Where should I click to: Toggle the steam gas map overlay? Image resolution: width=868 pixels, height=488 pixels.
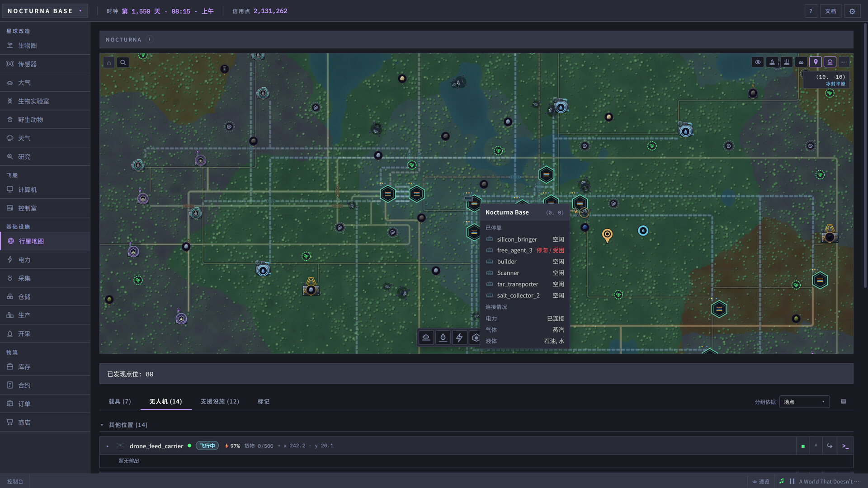[787, 62]
